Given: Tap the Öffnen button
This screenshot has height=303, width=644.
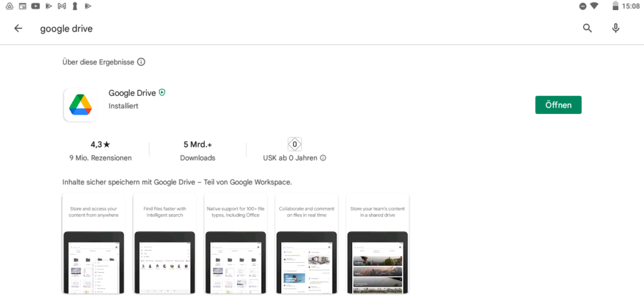Looking at the screenshot, I should coord(558,105).
